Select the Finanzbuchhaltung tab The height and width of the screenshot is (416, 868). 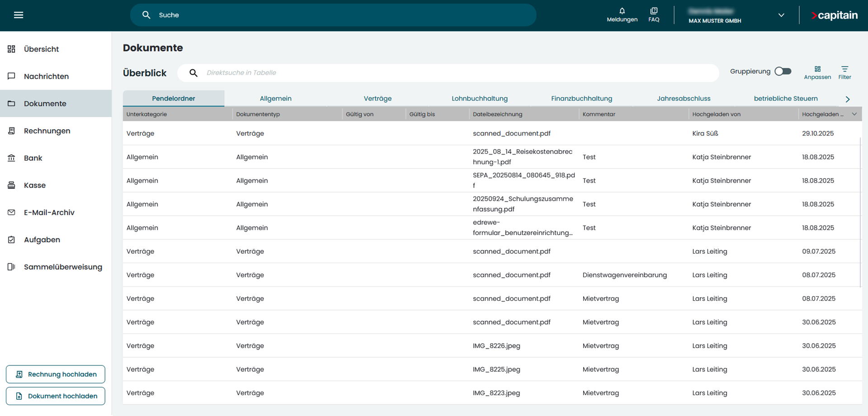(x=581, y=98)
